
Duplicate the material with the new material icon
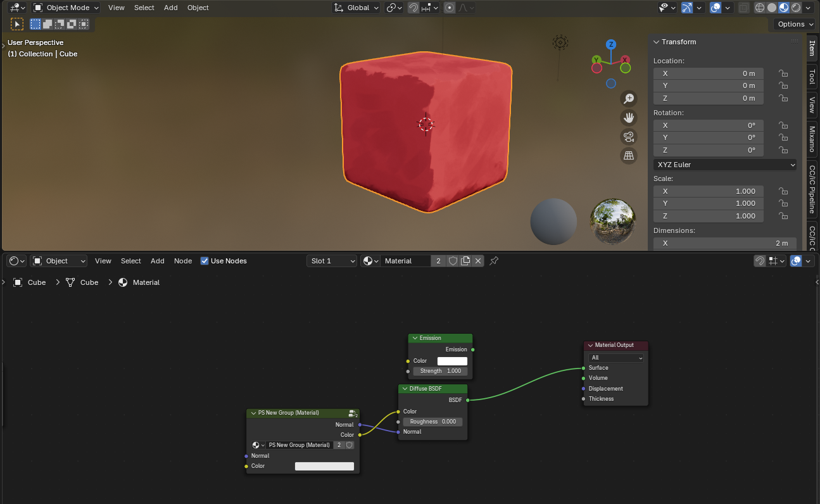pos(465,261)
